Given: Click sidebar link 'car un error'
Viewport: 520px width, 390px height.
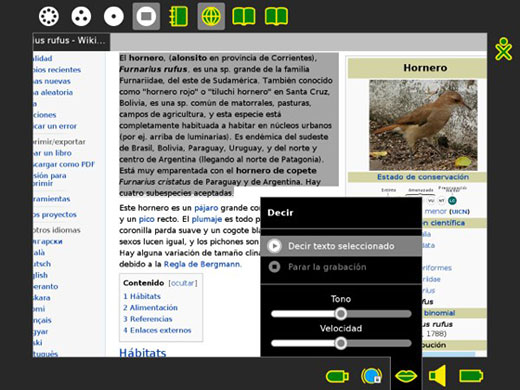Looking at the screenshot, I should pyautogui.click(x=55, y=126).
